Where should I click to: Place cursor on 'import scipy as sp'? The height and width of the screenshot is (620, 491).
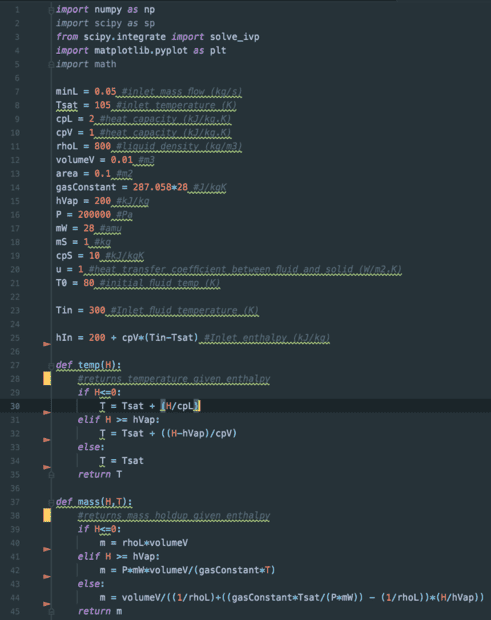coord(105,23)
